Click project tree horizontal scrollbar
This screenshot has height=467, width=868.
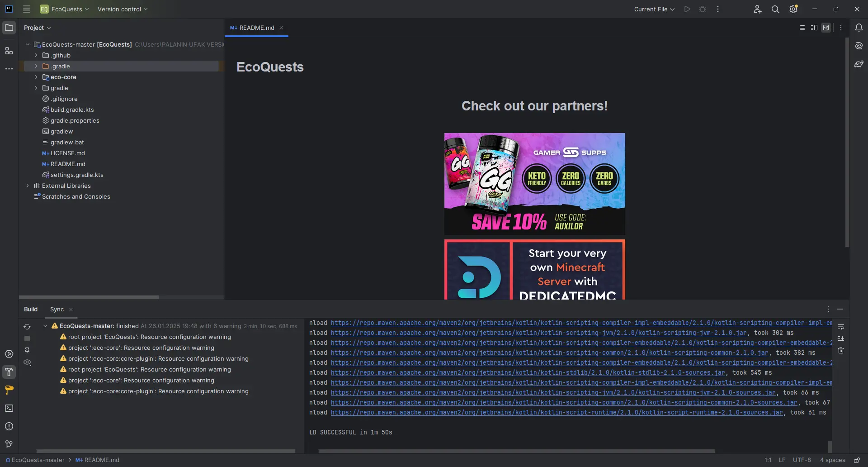click(89, 297)
